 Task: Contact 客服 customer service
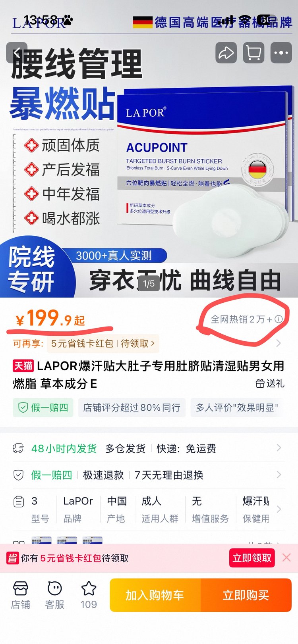54,595
